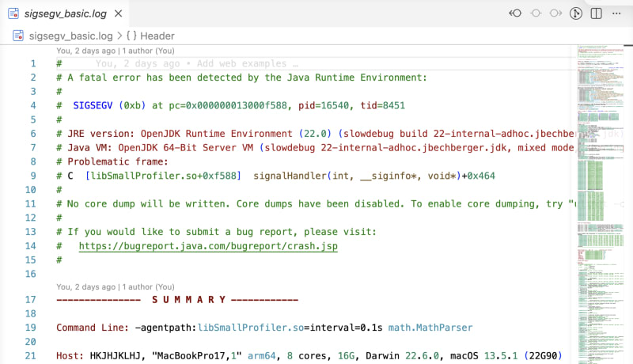
Task: Open the bugreport.java.com crash link
Action: pyautogui.click(x=207, y=246)
